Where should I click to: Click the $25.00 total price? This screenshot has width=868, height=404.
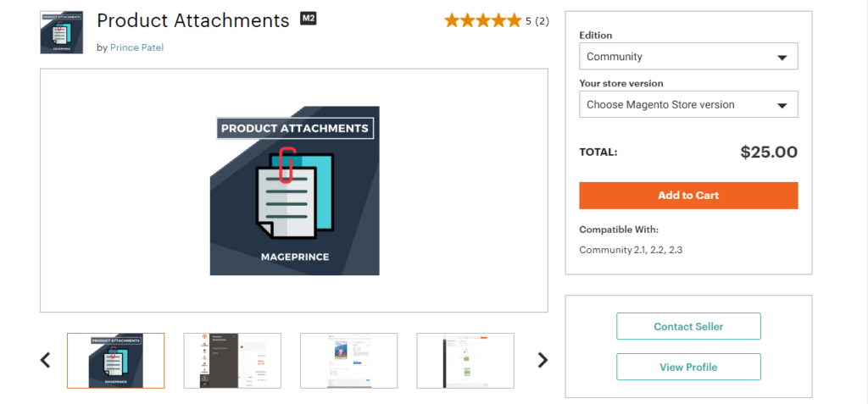pyautogui.click(x=768, y=152)
